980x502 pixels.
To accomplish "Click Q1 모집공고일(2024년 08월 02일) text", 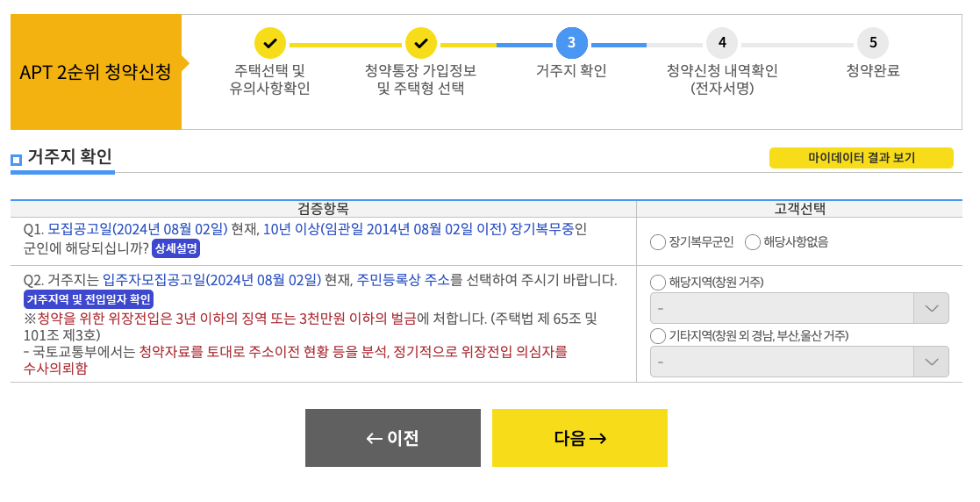I will pyautogui.click(x=138, y=229).
